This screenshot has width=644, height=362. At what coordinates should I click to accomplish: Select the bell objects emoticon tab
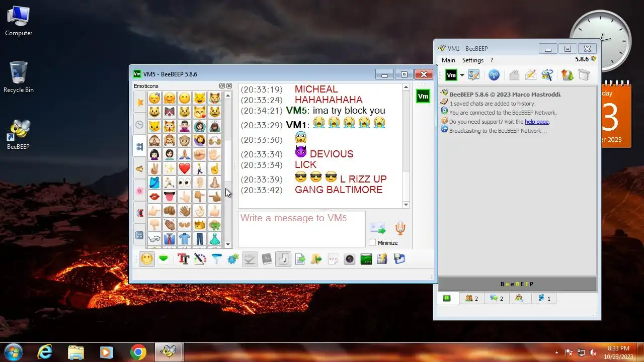(x=140, y=169)
